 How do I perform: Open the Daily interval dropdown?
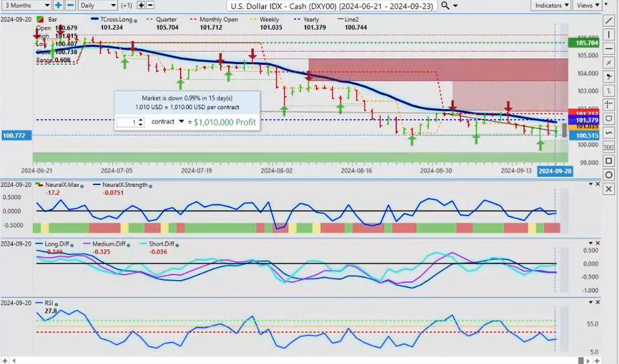(97, 5)
